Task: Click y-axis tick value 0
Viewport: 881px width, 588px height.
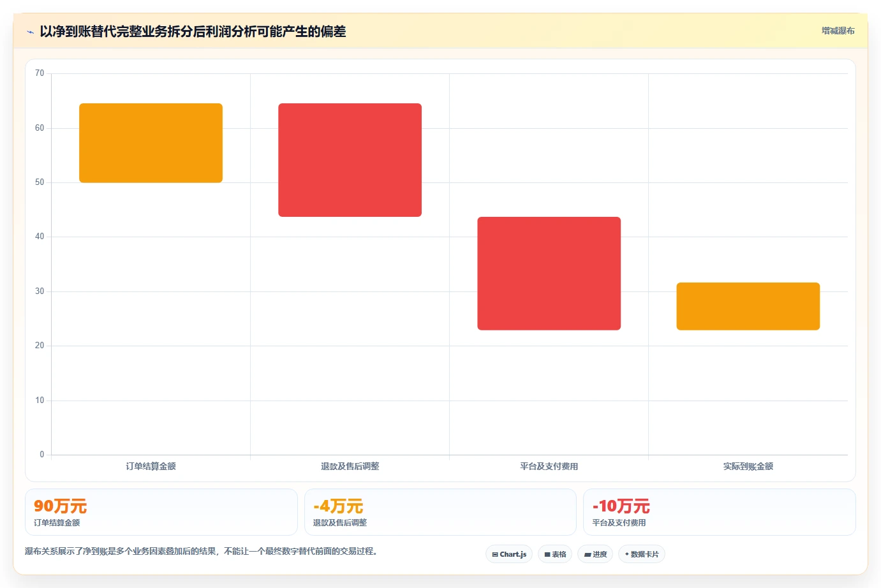Action: (42, 455)
